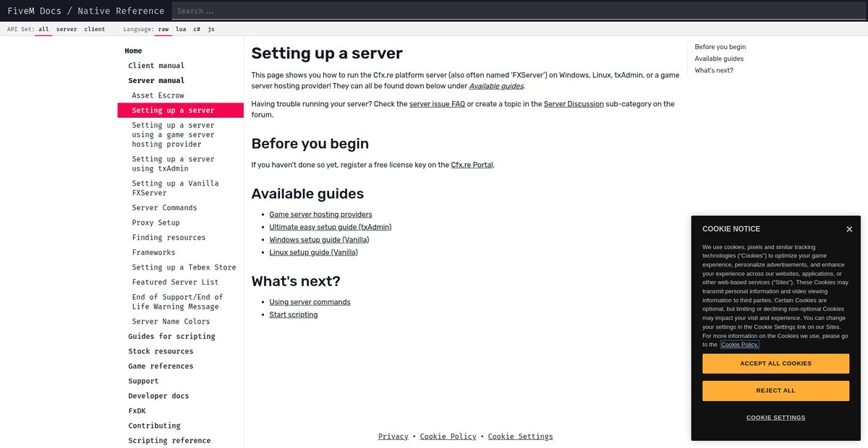Open Cookie Policy footer link
Image resolution: width=868 pixels, height=448 pixels.
click(448, 436)
